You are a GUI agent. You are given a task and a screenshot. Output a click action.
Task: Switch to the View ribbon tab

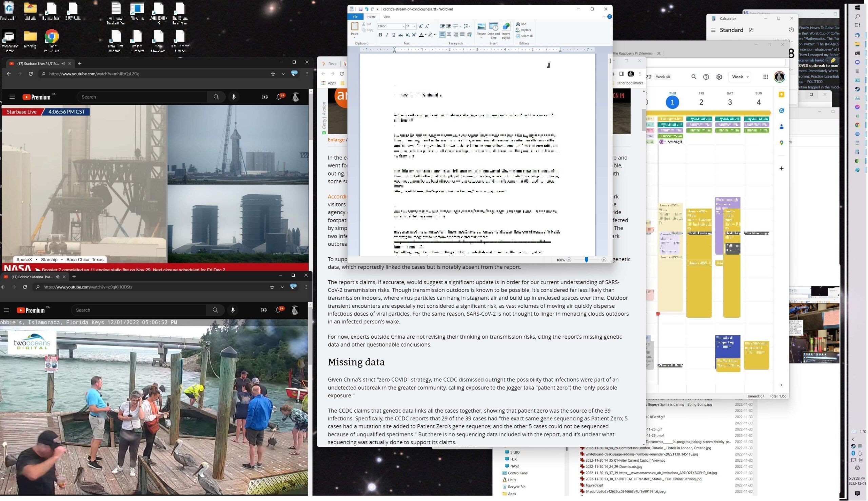coord(387,17)
